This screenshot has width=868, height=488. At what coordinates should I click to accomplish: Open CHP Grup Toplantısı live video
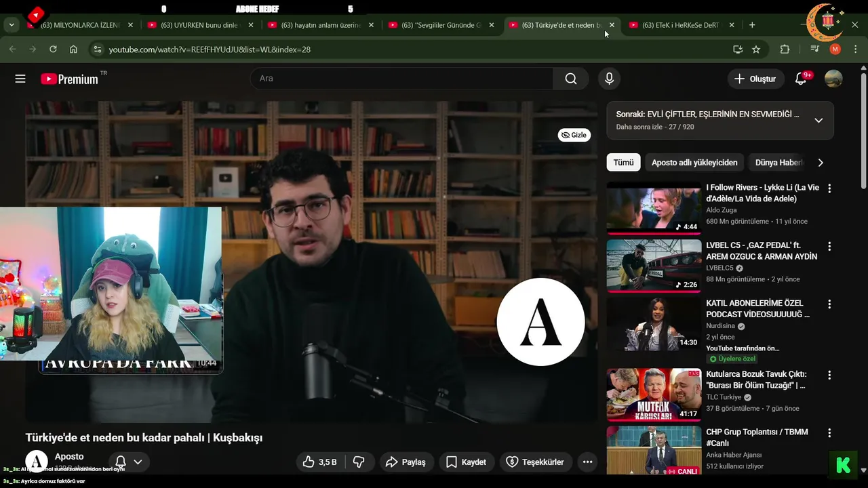click(x=654, y=451)
